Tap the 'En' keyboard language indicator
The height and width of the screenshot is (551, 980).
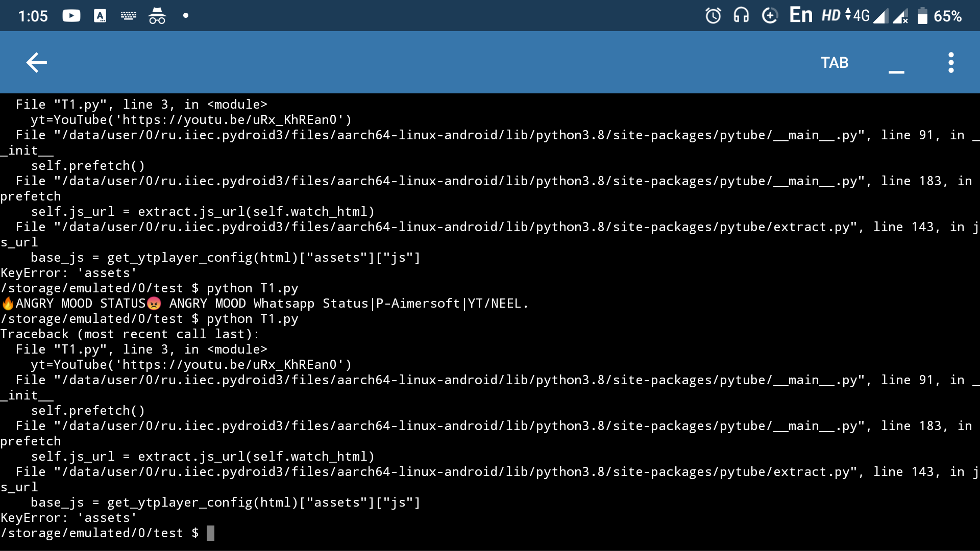click(800, 15)
